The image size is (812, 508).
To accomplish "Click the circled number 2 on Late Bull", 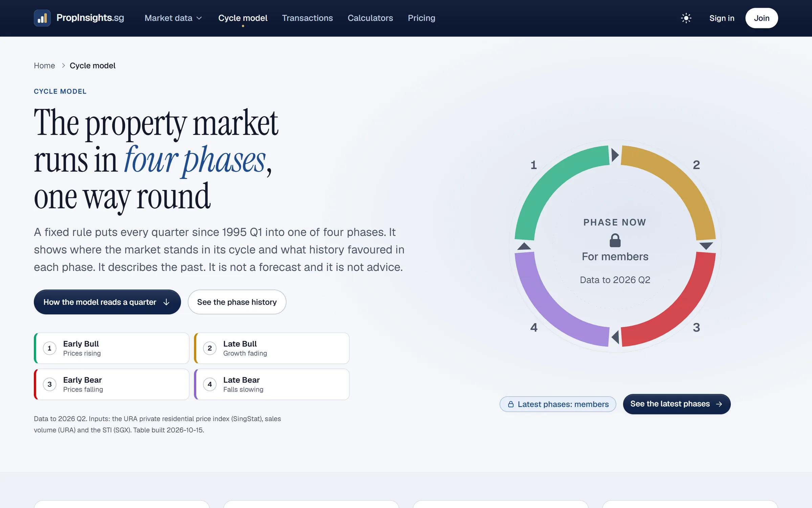I will click(210, 348).
